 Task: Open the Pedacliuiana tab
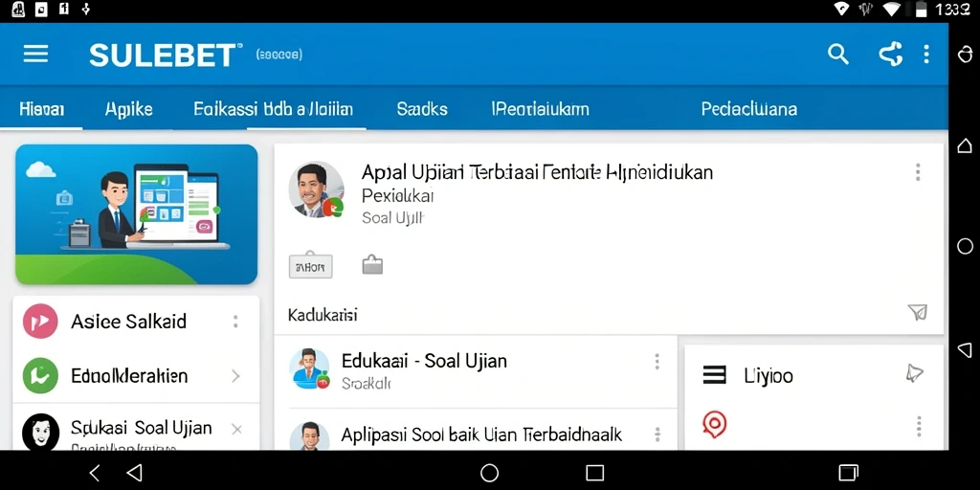tap(748, 109)
